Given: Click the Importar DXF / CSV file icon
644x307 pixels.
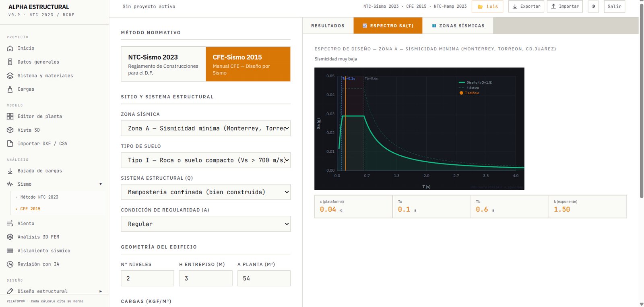Looking at the screenshot, I should point(10,143).
